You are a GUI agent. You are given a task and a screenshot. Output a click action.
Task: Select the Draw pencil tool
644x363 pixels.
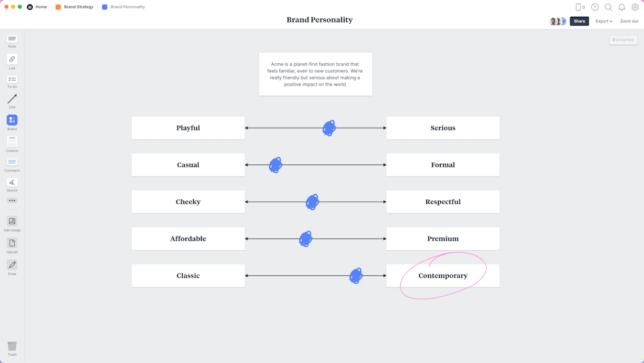[12, 265]
